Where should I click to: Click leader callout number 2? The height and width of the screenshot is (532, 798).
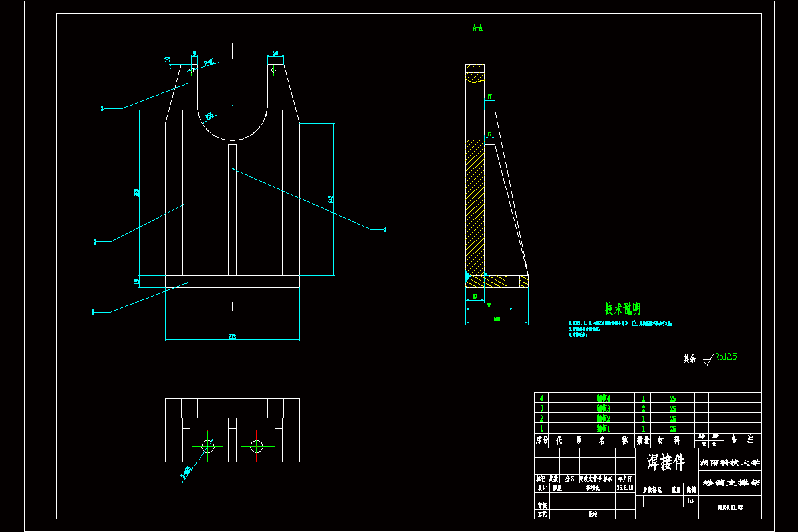pos(95,242)
